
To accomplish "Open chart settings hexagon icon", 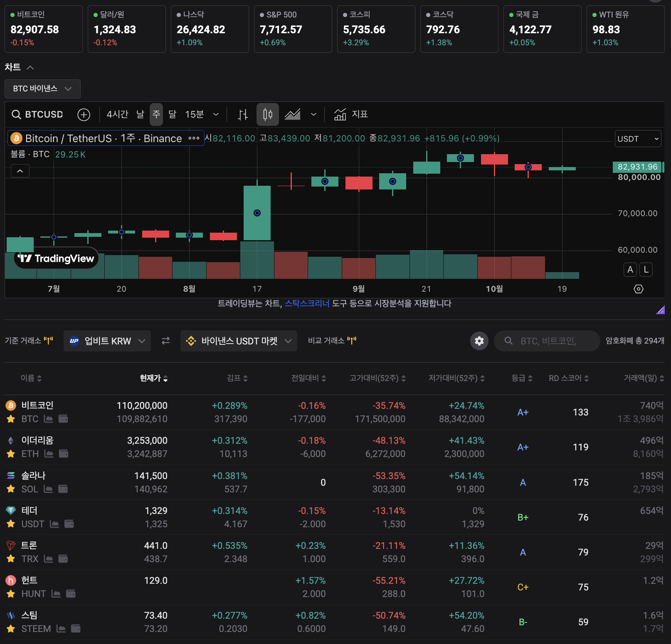I will point(639,289).
